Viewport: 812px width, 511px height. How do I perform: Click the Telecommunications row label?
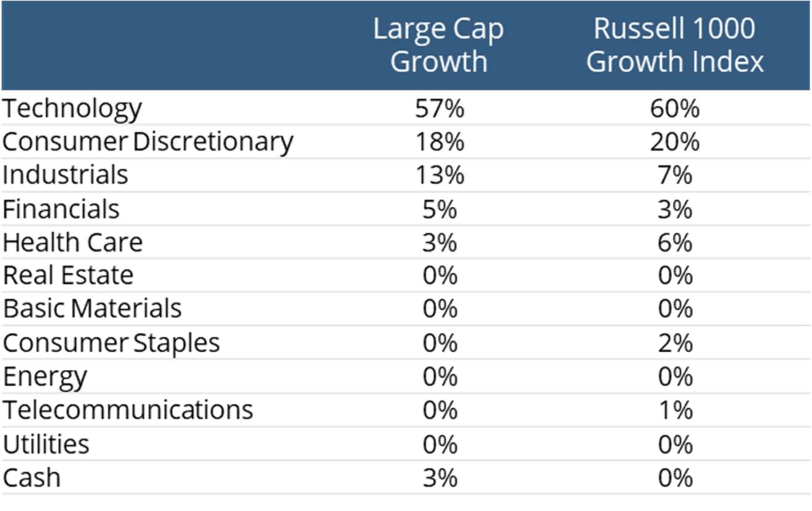point(128,410)
